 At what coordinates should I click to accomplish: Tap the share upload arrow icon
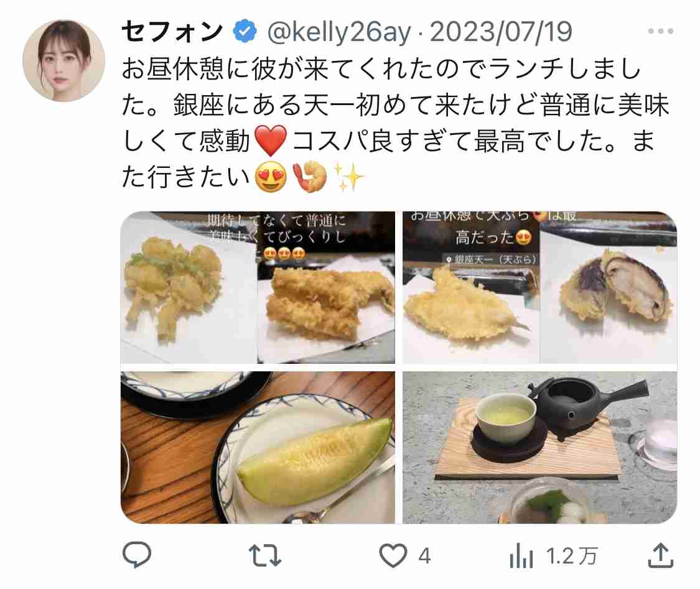tap(660, 555)
